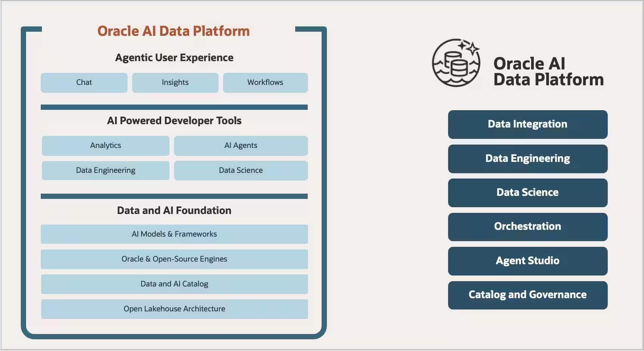Expand the AI Powered Developer Tools section
Image resolution: width=644 pixels, height=351 pixels.
174,121
